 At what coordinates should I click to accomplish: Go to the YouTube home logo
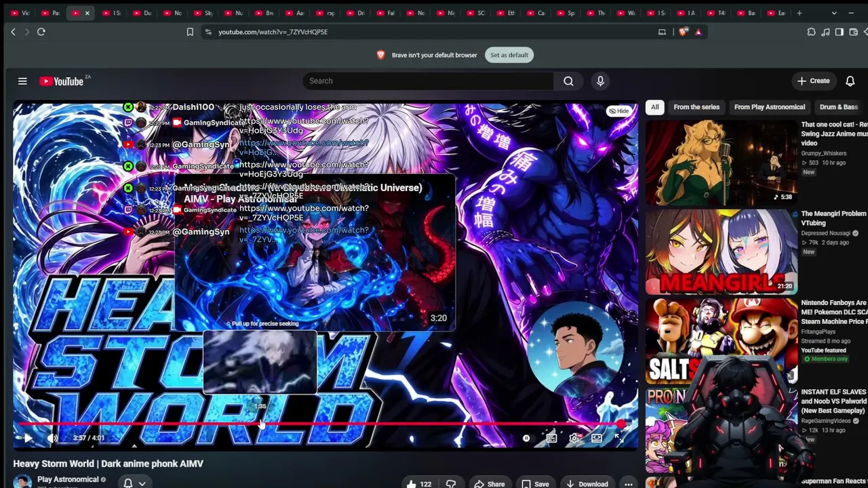pos(61,81)
